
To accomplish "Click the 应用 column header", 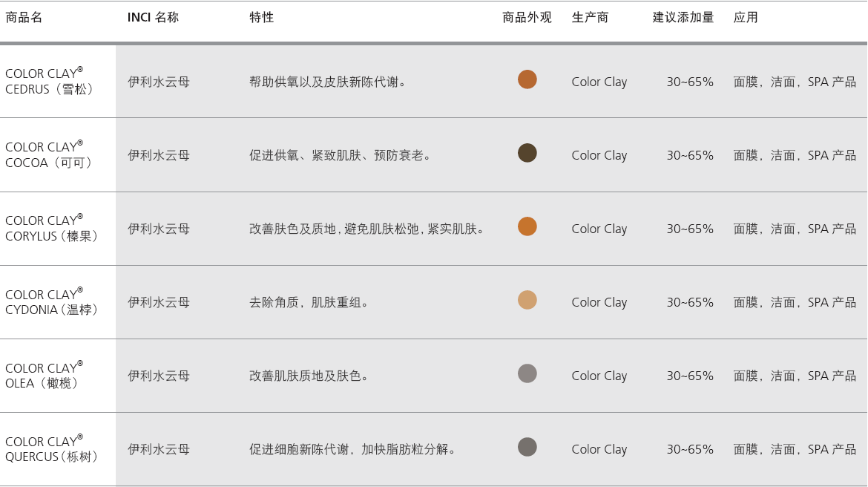I will (746, 17).
